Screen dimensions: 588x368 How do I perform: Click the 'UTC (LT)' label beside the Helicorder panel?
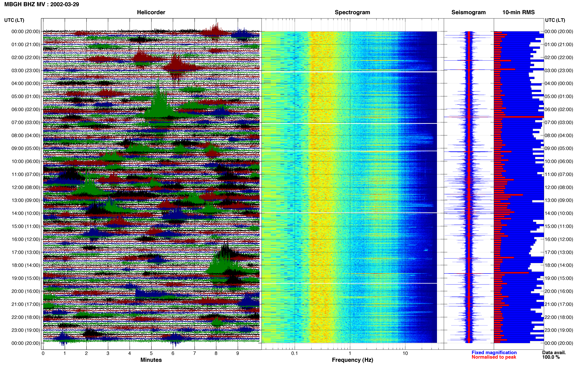point(14,20)
